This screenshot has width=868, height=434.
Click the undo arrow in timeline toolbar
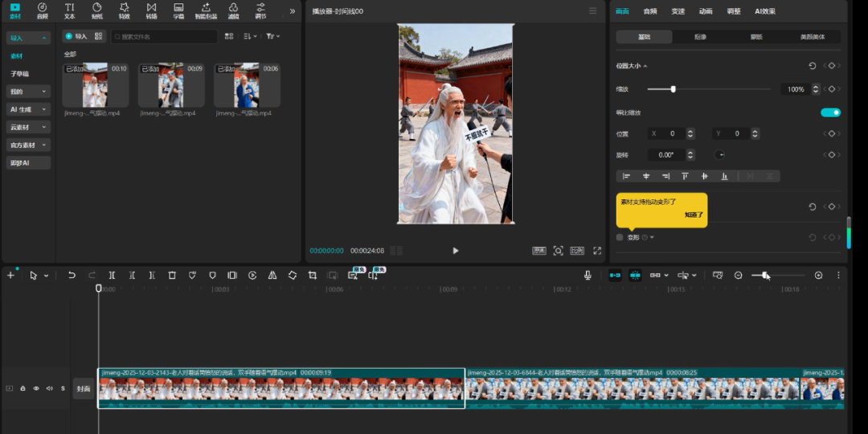click(x=72, y=275)
